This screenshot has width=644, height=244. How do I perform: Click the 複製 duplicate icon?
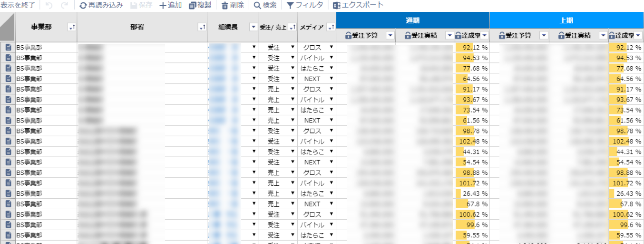pyautogui.click(x=192, y=5)
